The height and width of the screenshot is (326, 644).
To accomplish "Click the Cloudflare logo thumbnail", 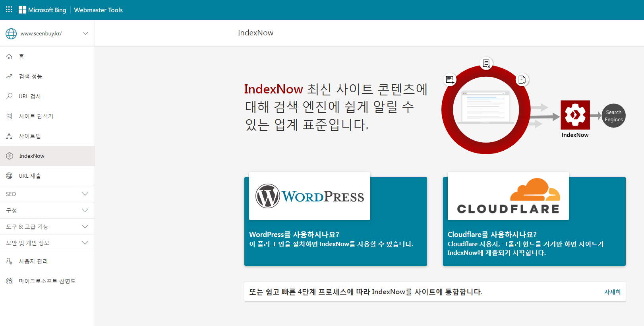I will click(x=508, y=196).
